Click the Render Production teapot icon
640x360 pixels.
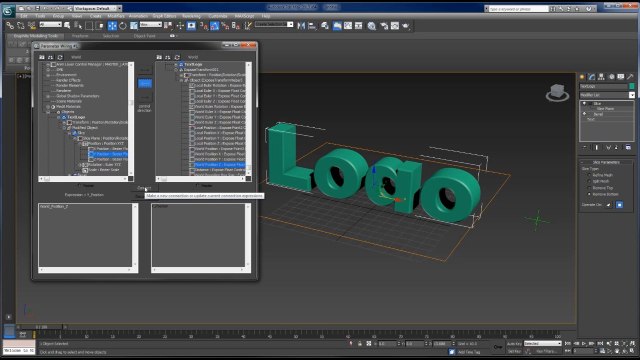point(405,26)
